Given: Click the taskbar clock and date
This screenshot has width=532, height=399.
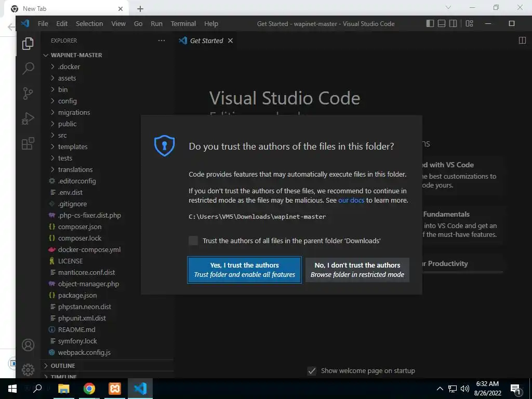Looking at the screenshot, I should tap(487, 389).
